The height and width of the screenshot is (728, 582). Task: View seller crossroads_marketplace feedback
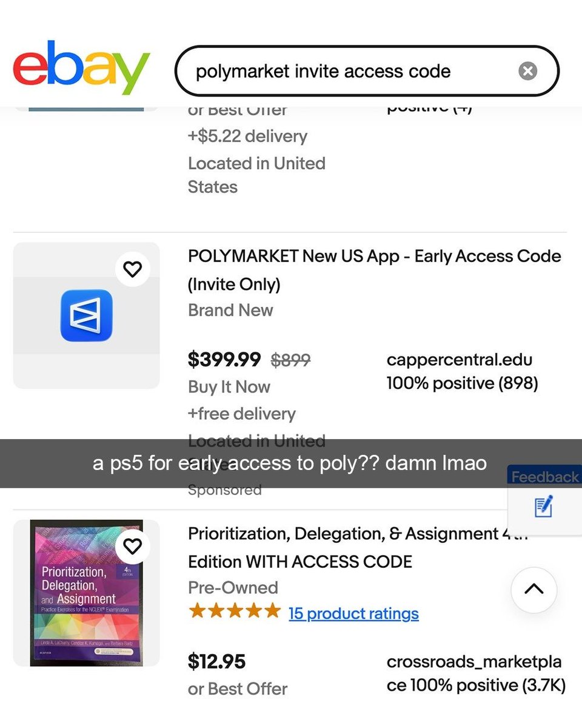pyautogui.click(x=475, y=673)
